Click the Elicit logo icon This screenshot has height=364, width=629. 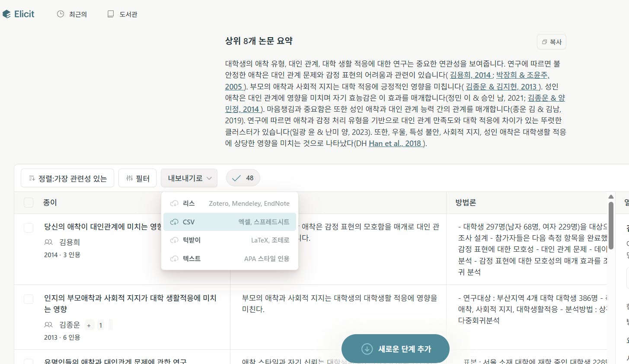point(6,14)
